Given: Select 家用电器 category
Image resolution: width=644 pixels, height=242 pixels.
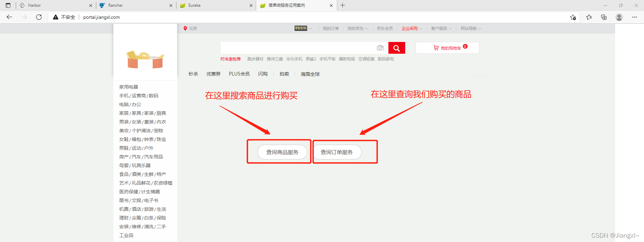Looking at the screenshot, I should 128,87.
